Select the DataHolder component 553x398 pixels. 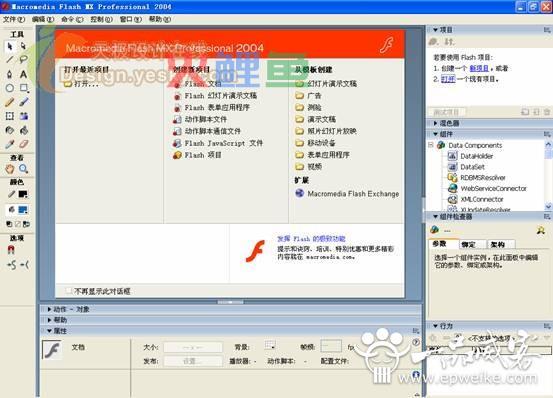(x=470, y=156)
